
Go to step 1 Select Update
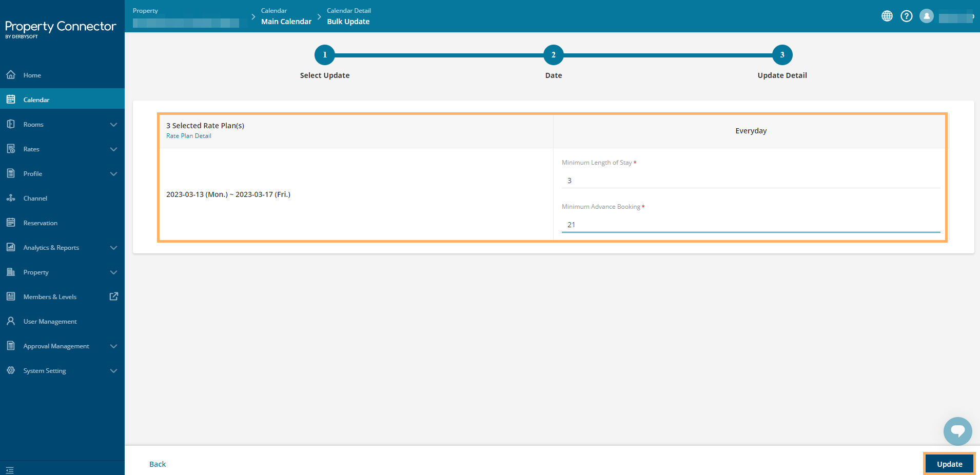click(325, 55)
